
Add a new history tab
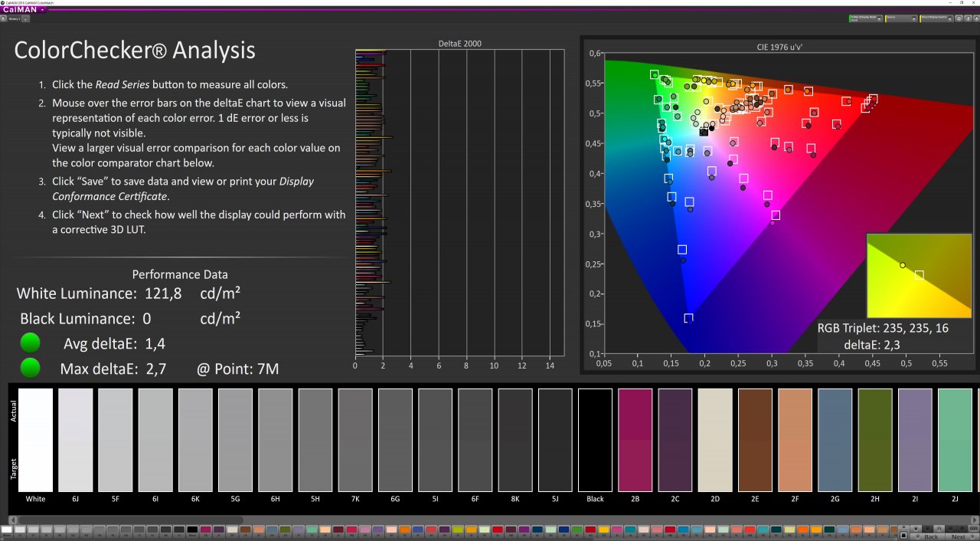[x=25, y=18]
